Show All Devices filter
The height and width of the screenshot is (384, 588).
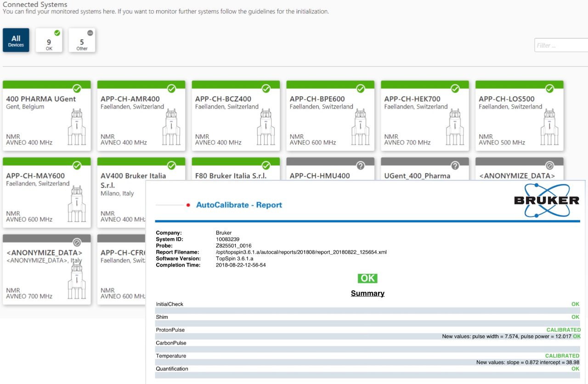(16, 40)
